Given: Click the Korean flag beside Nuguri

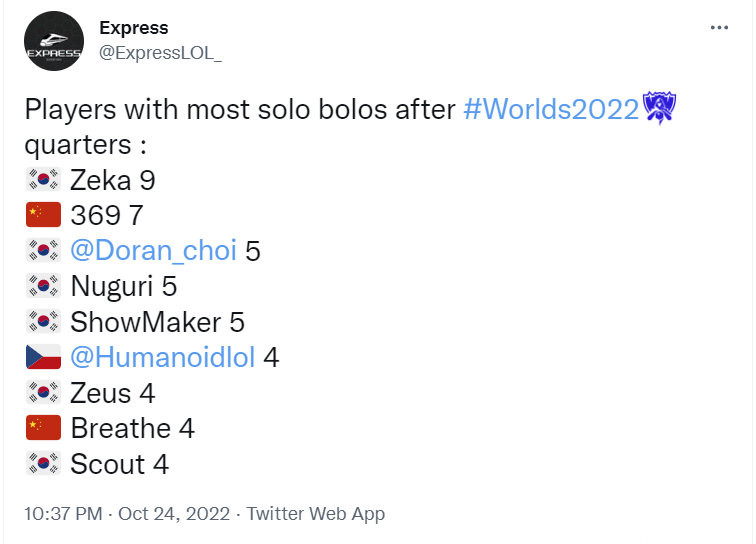Looking at the screenshot, I should [x=44, y=286].
